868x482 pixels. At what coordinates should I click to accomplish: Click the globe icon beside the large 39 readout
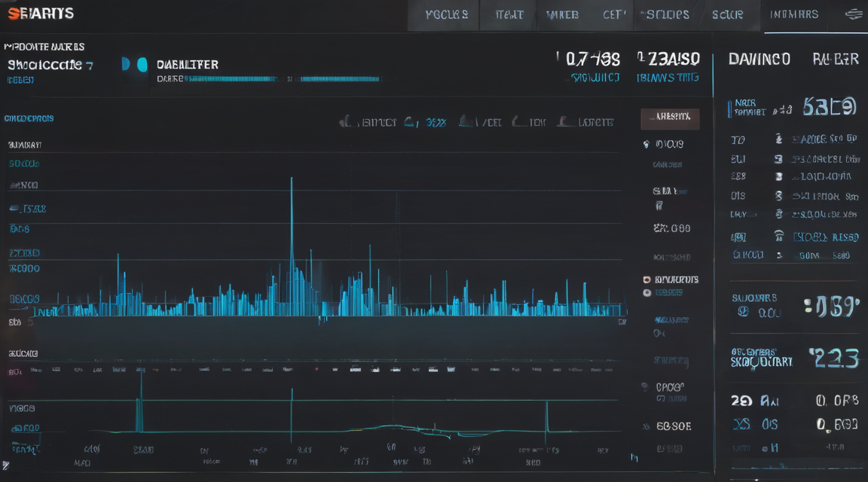pos(744,312)
